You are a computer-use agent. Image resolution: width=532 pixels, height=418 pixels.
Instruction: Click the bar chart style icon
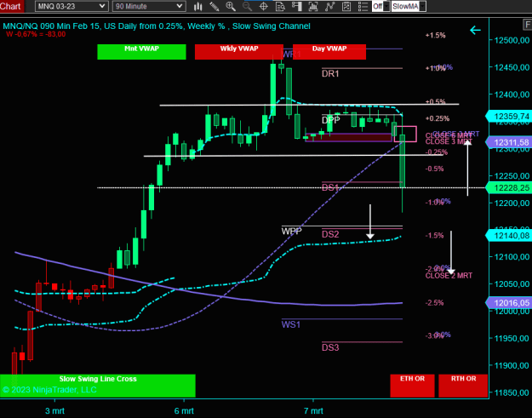click(197, 6)
